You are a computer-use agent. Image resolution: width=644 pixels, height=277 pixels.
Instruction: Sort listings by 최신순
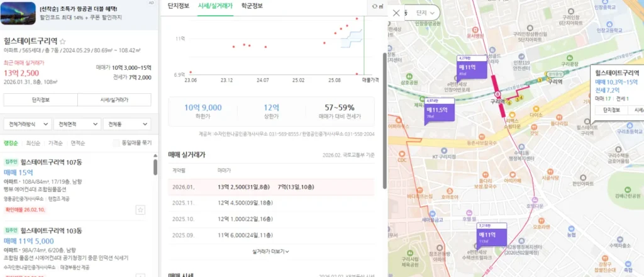pos(33,143)
